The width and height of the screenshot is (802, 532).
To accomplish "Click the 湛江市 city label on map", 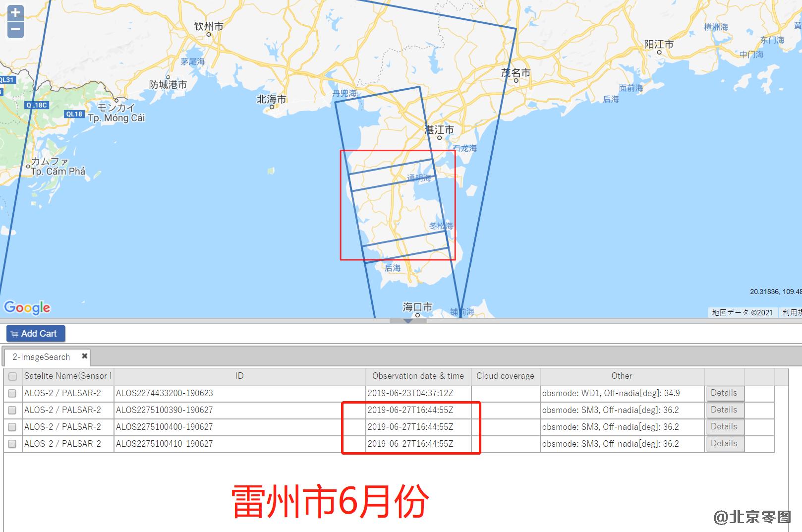I will pos(439,130).
